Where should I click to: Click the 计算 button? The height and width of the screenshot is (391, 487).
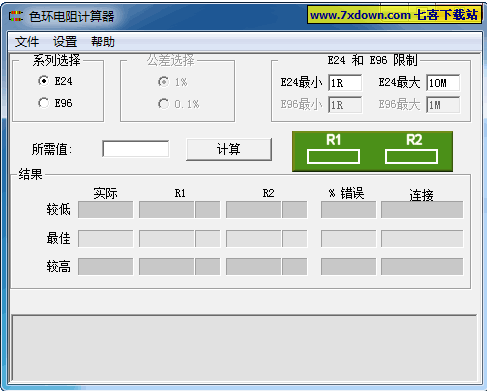pos(229,149)
